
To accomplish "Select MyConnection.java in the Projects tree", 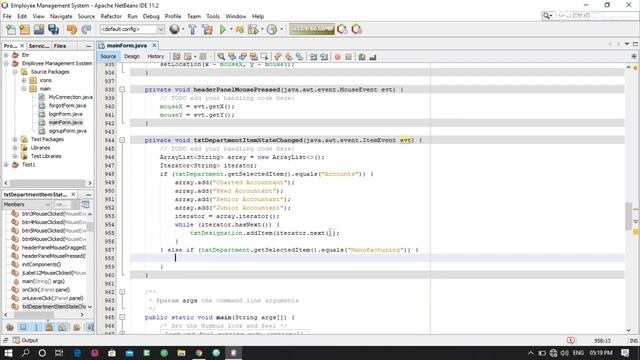I will (71, 97).
